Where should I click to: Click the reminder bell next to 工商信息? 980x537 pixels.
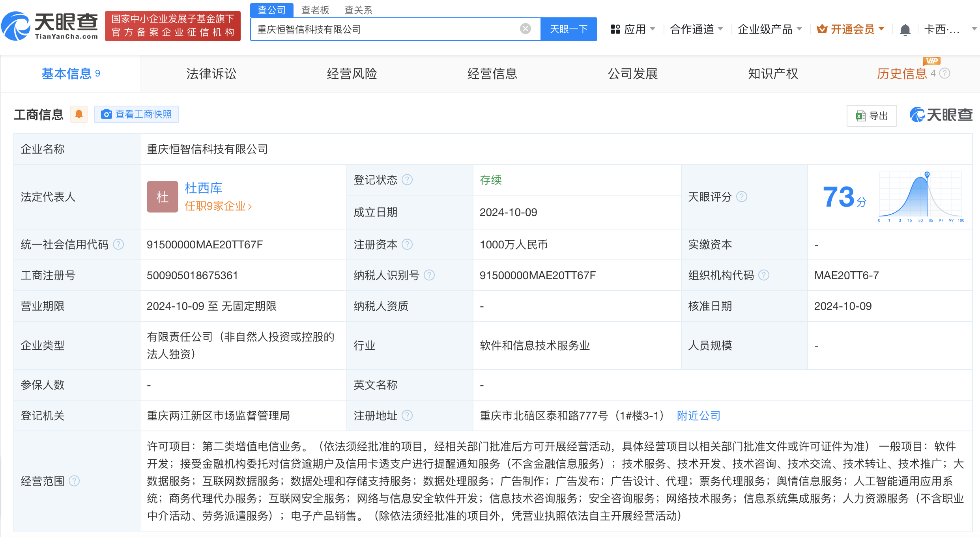[x=79, y=114]
